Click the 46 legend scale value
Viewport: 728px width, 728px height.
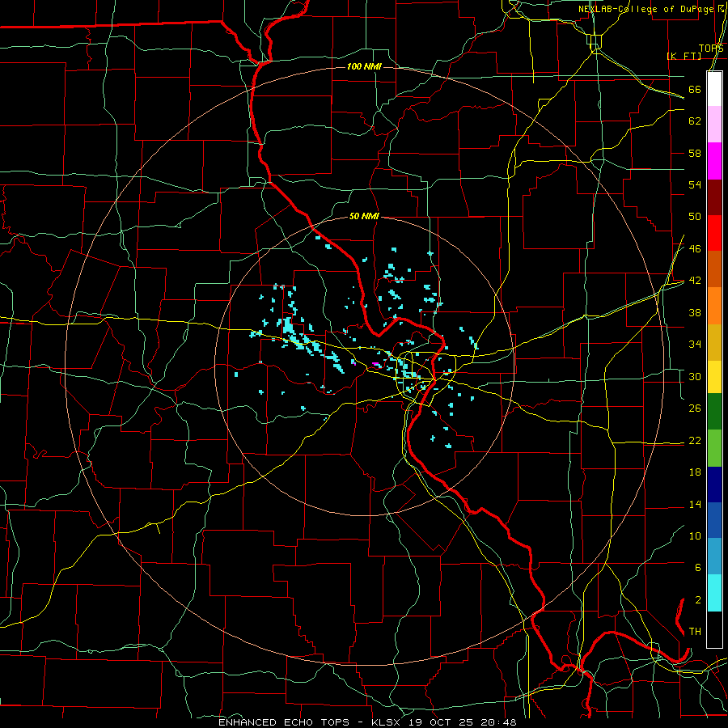[x=695, y=249]
